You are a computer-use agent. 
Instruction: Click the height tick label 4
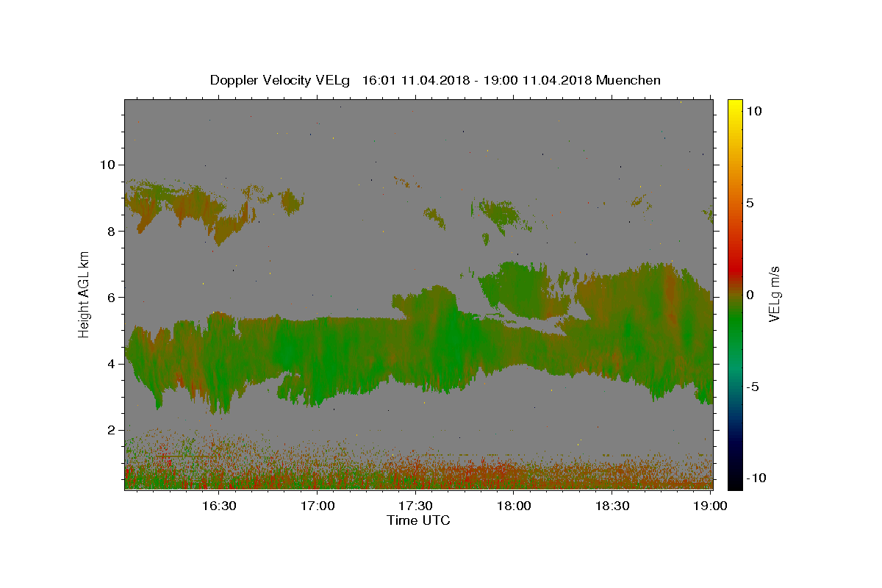[112, 364]
